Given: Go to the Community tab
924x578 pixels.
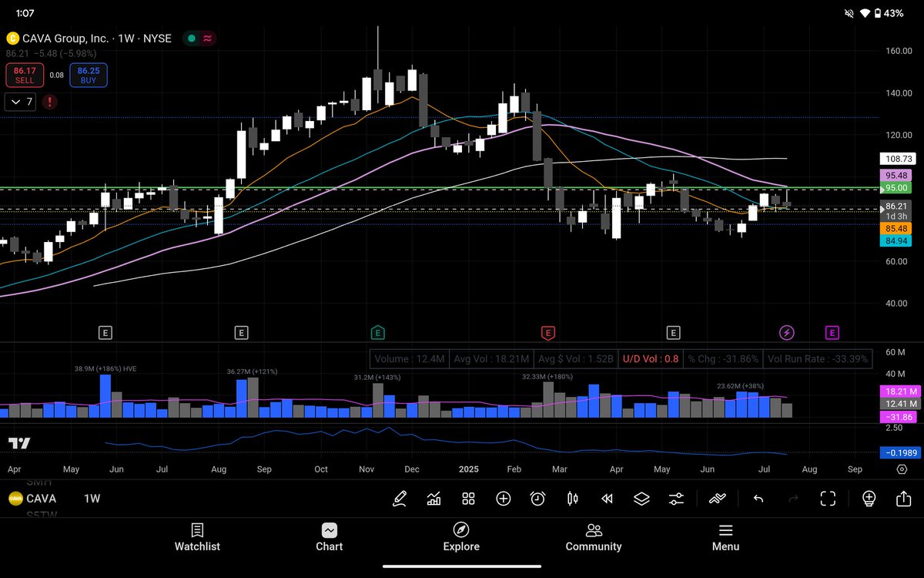Looking at the screenshot, I should coord(594,538).
